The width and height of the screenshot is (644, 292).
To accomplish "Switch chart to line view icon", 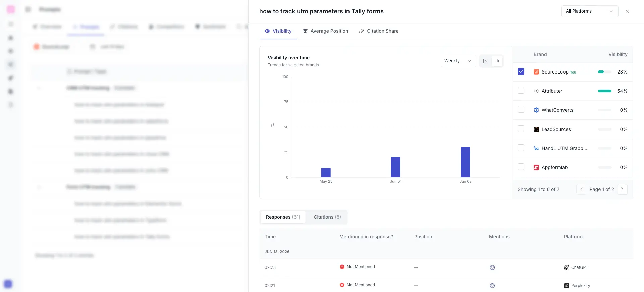I will point(485,61).
